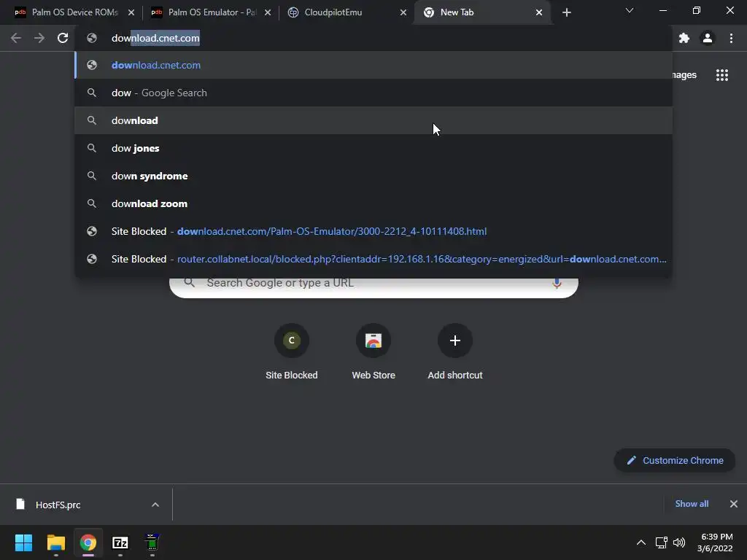Viewport: 747px width, 560px height.
Task: Open File Explorer from taskbar
Action: [55, 542]
